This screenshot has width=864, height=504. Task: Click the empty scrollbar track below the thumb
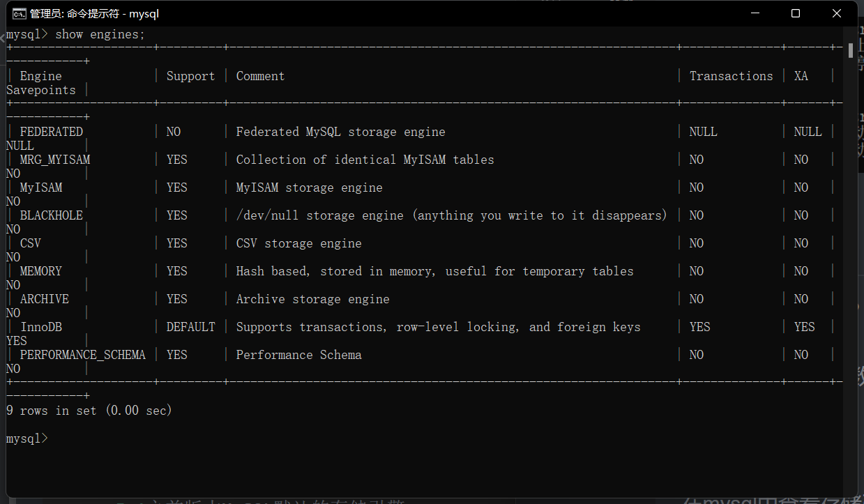click(x=851, y=279)
